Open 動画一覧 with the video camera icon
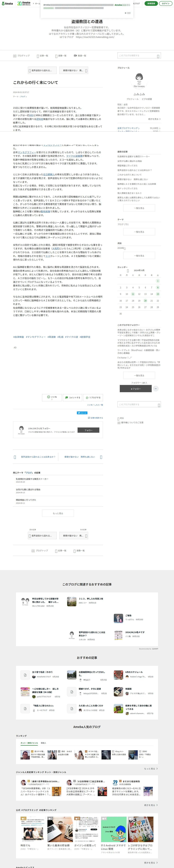 click(x=80, y=56)
